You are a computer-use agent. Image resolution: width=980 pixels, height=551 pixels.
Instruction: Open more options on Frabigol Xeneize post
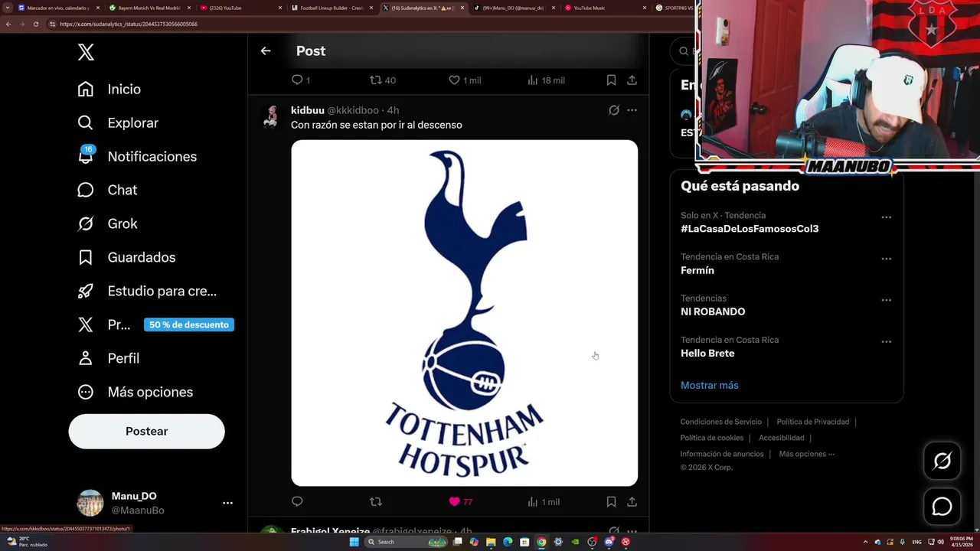pyautogui.click(x=632, y=530)
